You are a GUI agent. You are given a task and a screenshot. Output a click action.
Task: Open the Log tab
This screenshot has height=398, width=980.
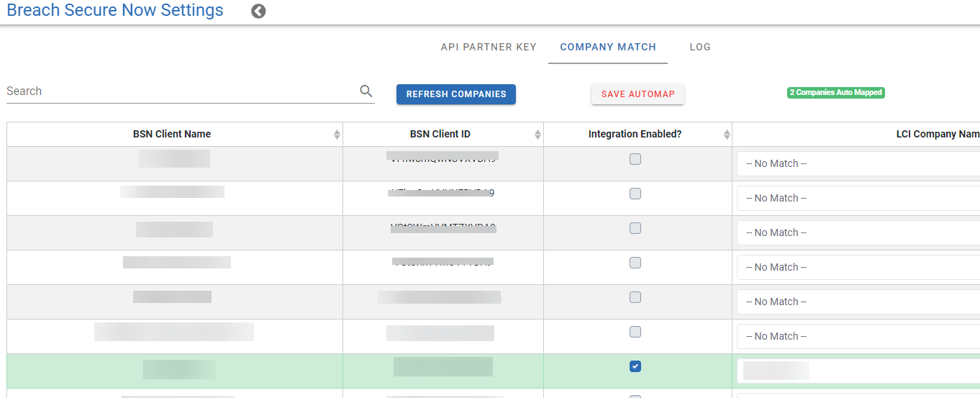(x=700, y=47)
